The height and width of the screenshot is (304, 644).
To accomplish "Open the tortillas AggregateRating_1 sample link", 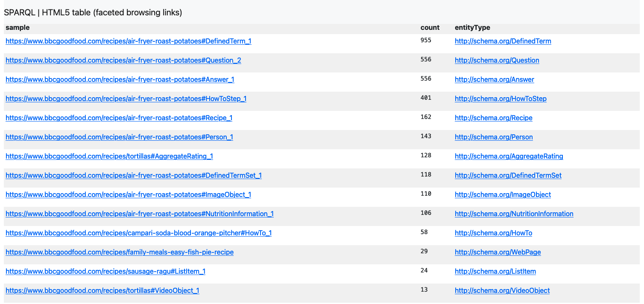I will point(109,156).
